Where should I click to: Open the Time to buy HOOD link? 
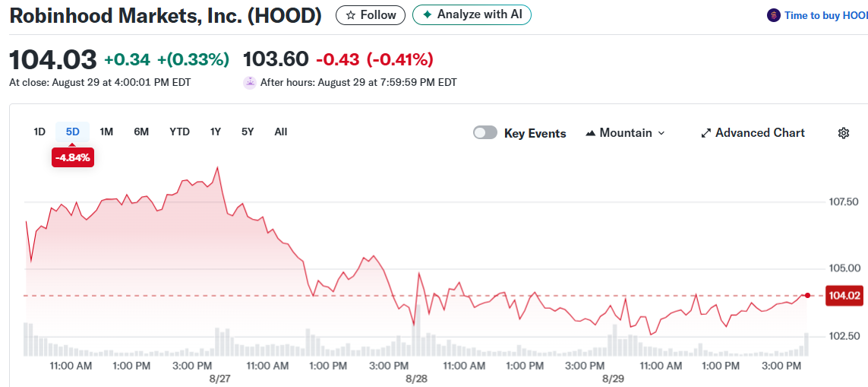pyautogui.click(x=826, y=15)
